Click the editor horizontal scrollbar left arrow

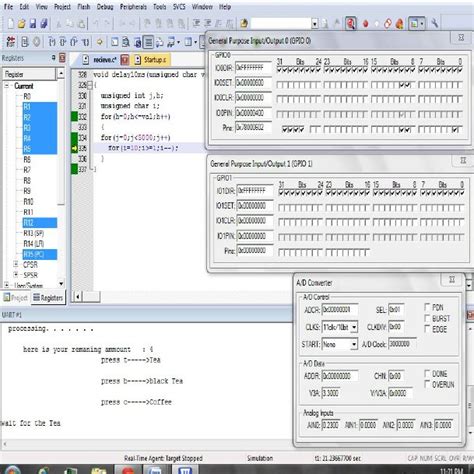[x=78, y=296]
